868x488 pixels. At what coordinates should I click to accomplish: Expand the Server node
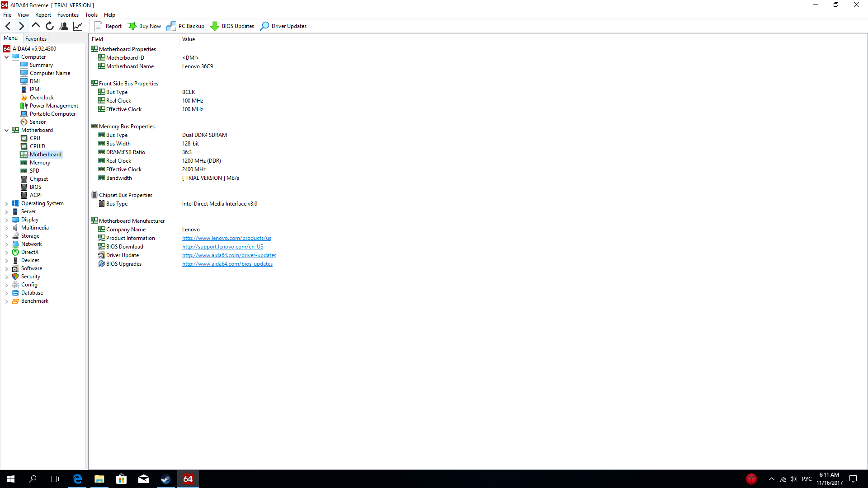pyautogui.click(x=7, y=212)
